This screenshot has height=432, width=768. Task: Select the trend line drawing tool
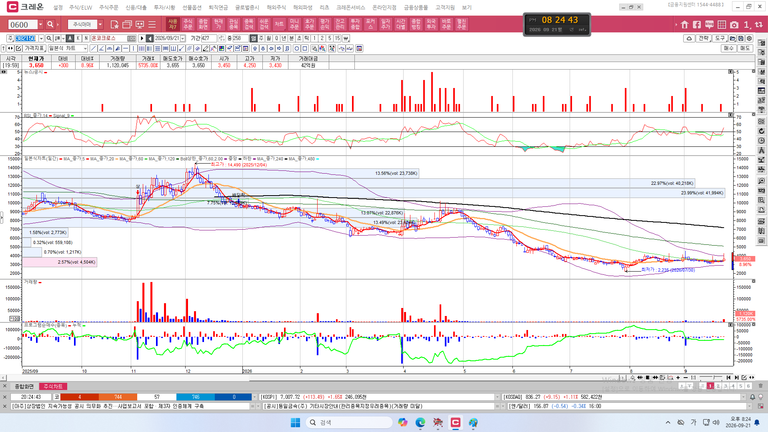point(93,48)
